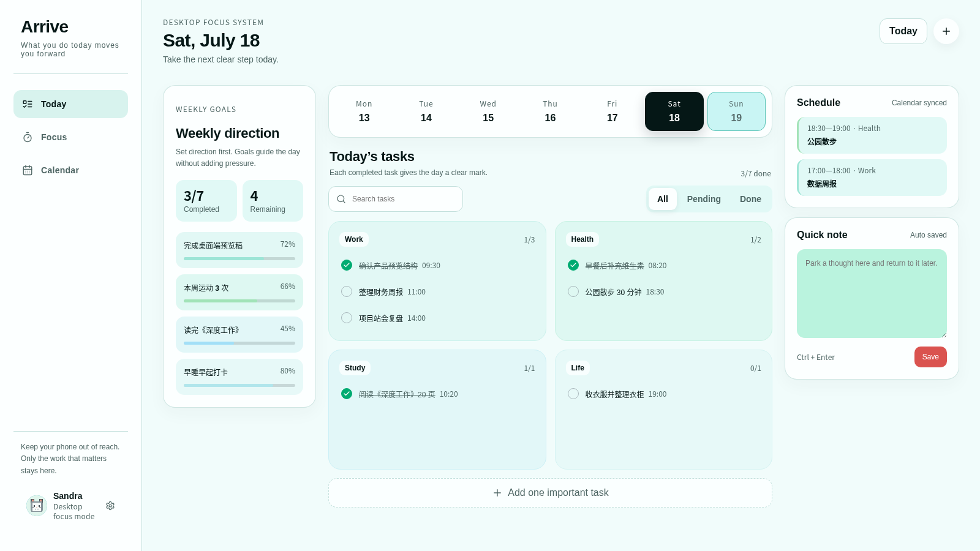980x551 pixels.
Task: Click the Today button at top right
Action: 903,31
